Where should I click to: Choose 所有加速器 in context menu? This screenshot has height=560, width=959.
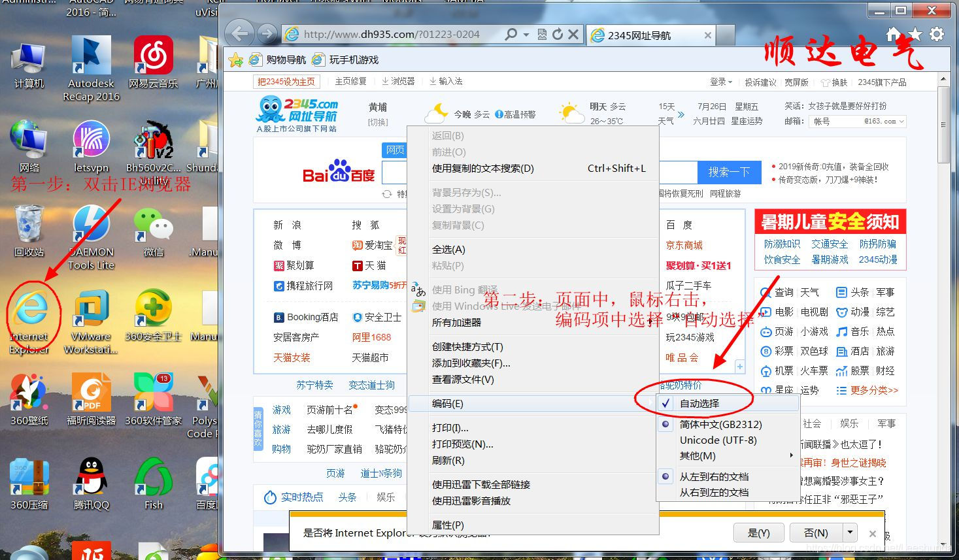[x=532, y=322]
